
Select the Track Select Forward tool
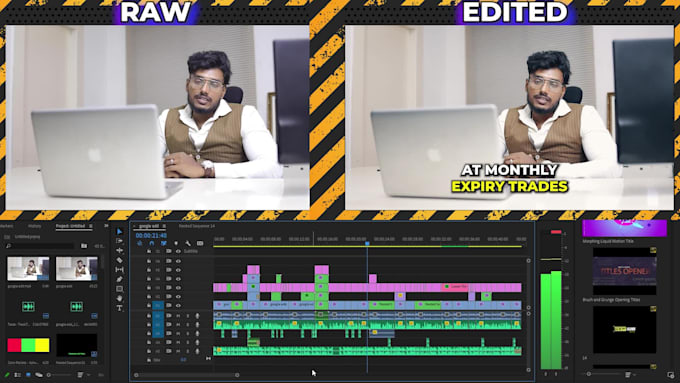coord(120,241)
